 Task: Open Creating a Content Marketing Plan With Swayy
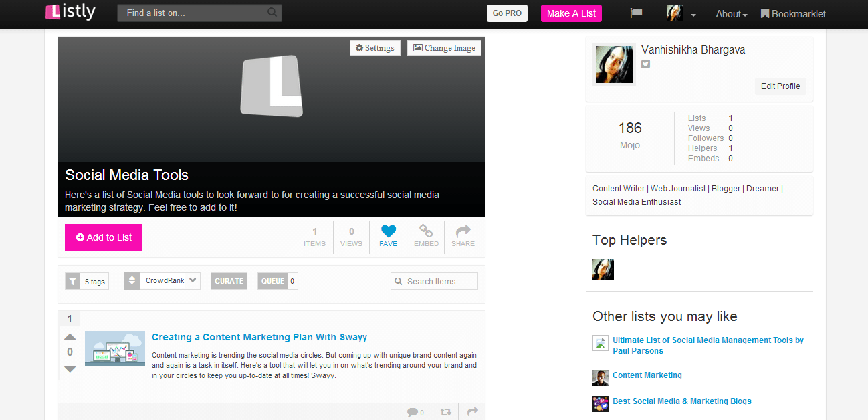click(x=259, y=337)
